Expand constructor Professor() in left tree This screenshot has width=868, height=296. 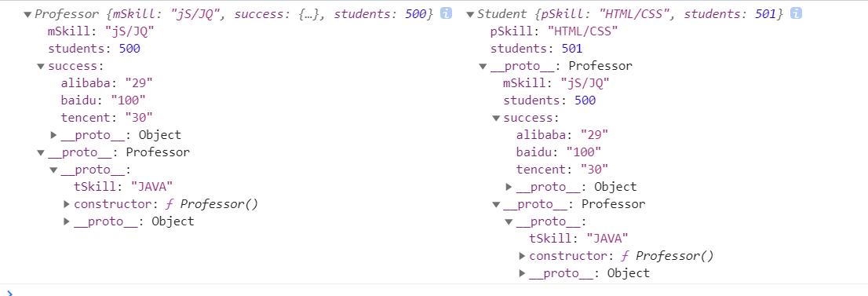(67, 204)
